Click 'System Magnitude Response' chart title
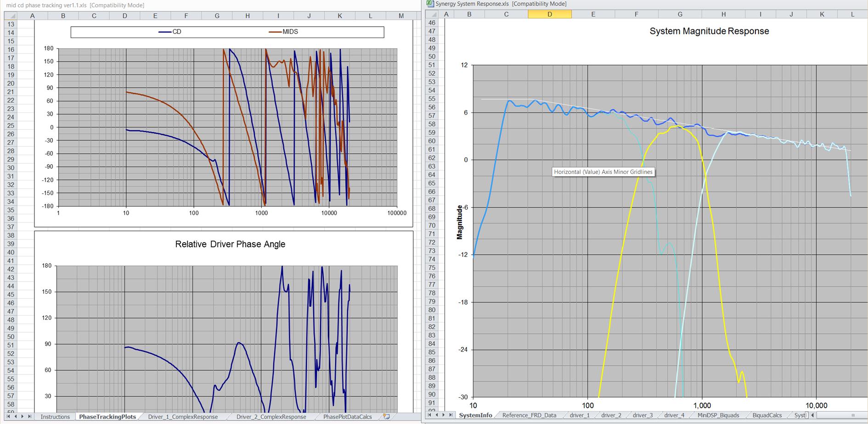Image resolution: width=868 pixels, height=424 pixels. click(709, 31)
